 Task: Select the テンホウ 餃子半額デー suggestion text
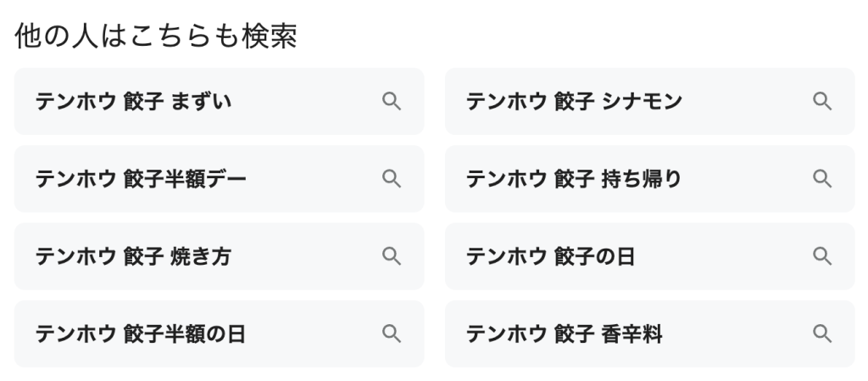[141, 179]
